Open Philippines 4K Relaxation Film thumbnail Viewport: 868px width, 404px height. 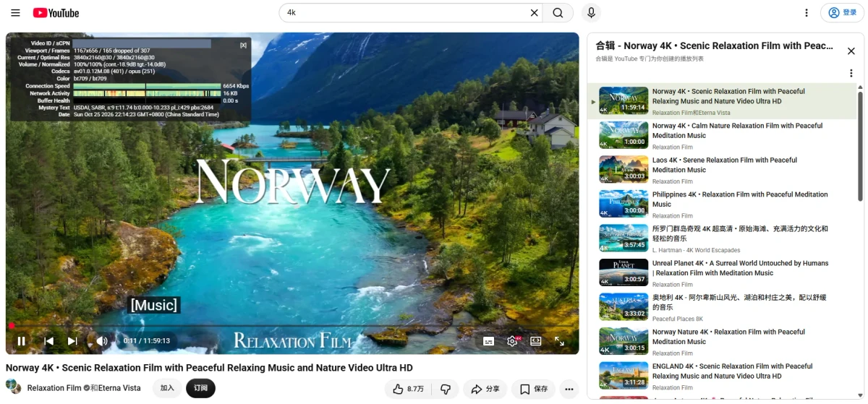pos(624,204)
